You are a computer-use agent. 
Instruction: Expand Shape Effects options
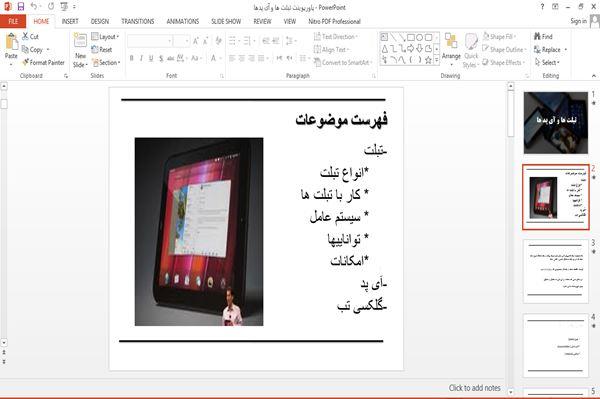tap(504, 62)
